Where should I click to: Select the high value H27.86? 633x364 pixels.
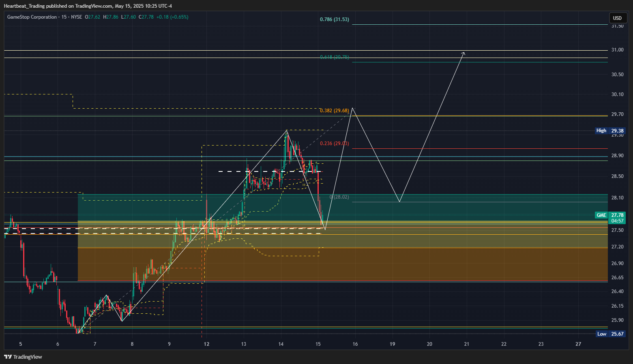(111, 17)
